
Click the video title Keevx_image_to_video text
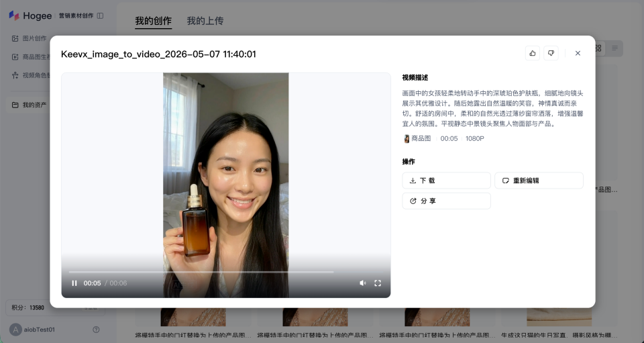[x=158, y=54]
